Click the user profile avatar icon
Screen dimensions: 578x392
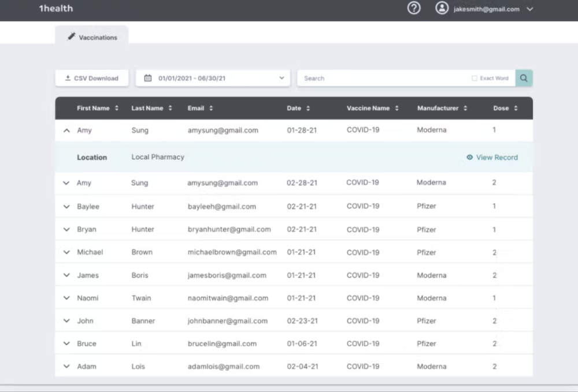[442, 9]
